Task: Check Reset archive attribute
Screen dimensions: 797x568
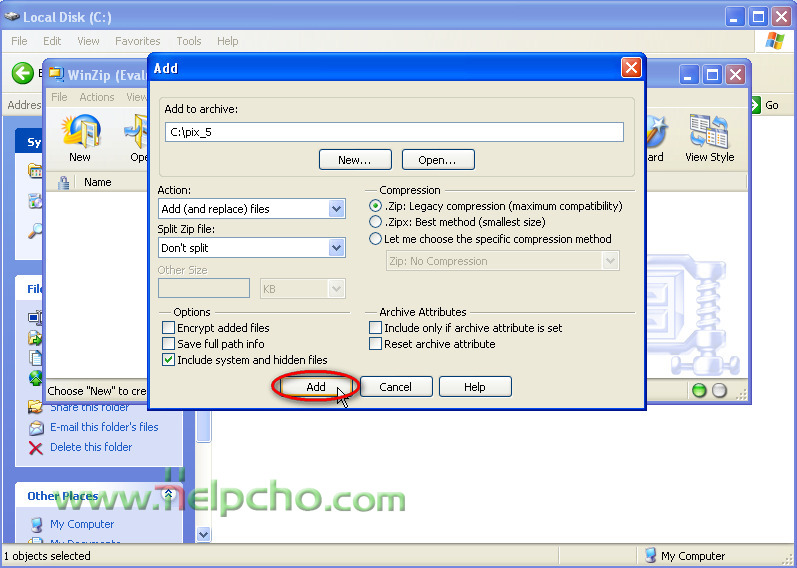Action: [375, 344]
